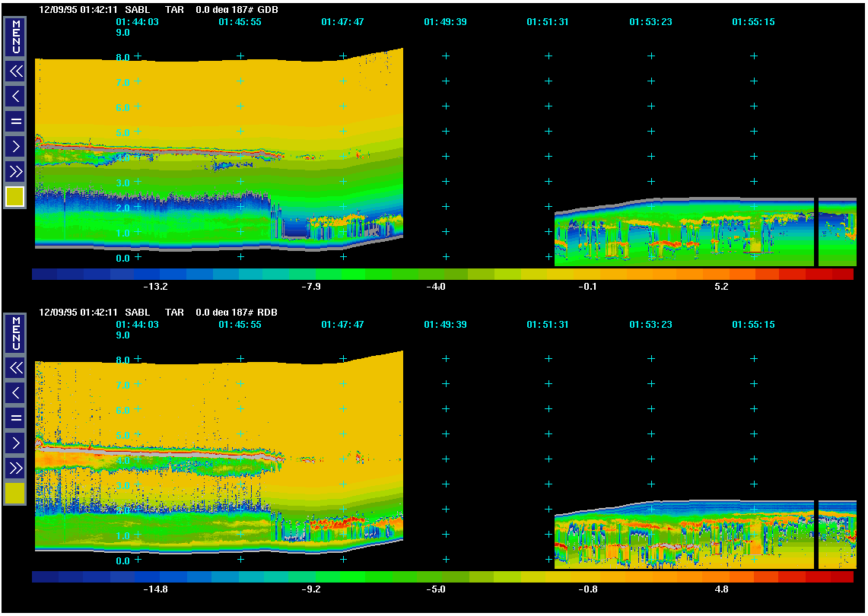868x616 pixels.
Task: Select yellow square swatch in bottom RDB panel
Action: point(15,494)
